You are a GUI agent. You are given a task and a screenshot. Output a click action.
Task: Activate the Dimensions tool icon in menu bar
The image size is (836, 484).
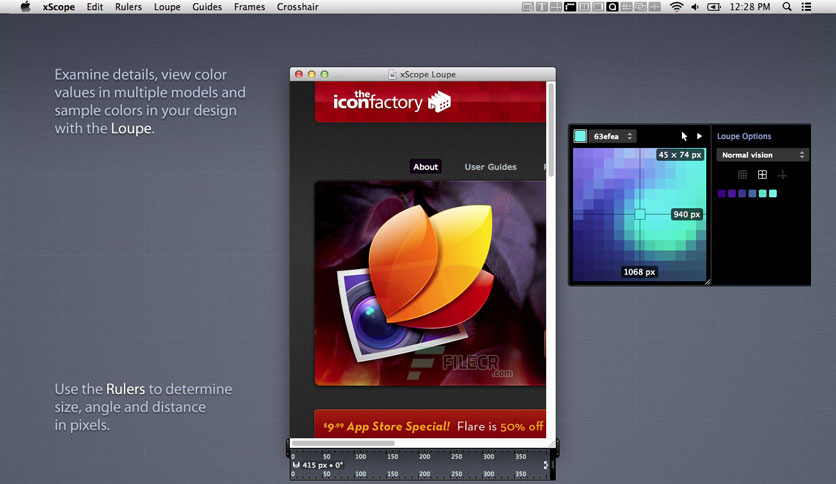coord(556,7)
